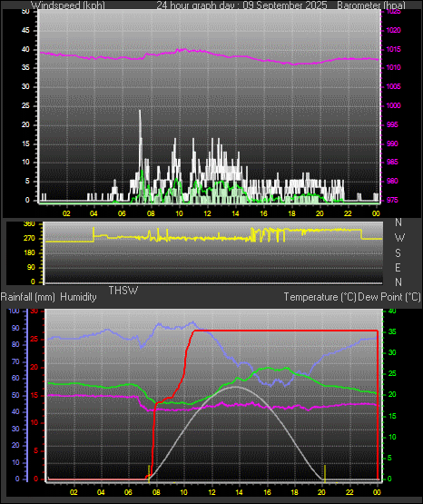Click the 12 hour tick on wind graph
Viewport: 423px width, 504px height.
(x=207, y=213)
